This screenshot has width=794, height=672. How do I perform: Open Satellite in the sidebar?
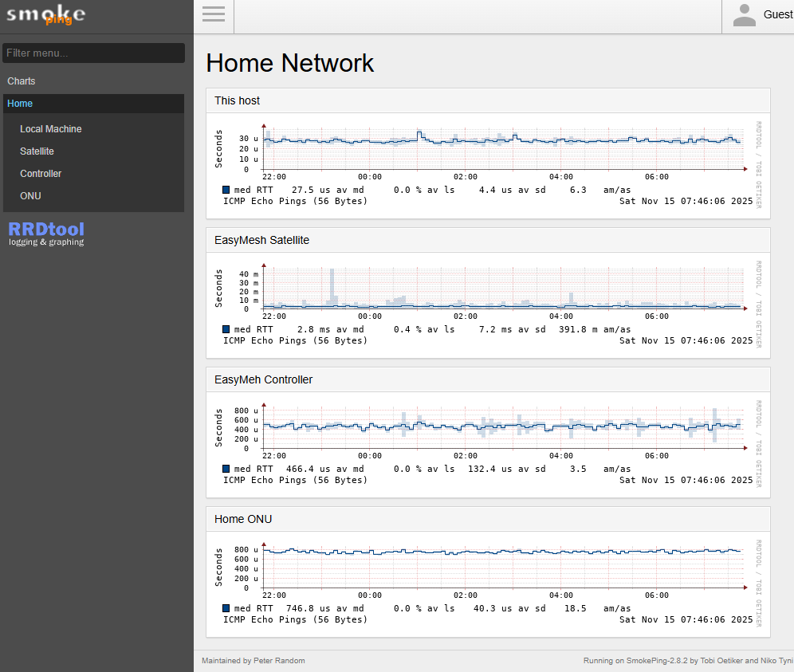pyautogui.click(x=37, y=151)
